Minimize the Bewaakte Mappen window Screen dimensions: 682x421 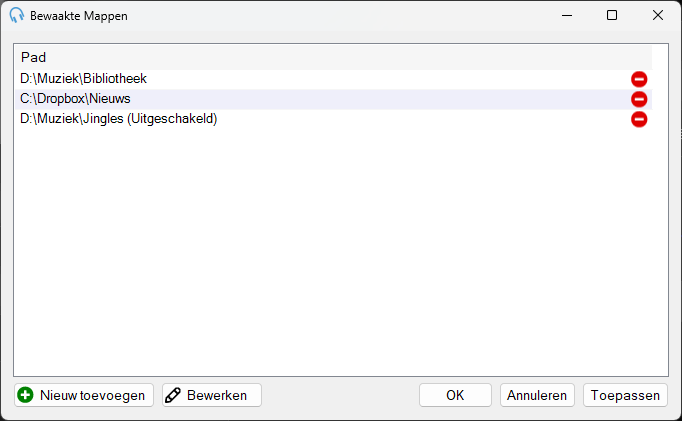(567, 15)
